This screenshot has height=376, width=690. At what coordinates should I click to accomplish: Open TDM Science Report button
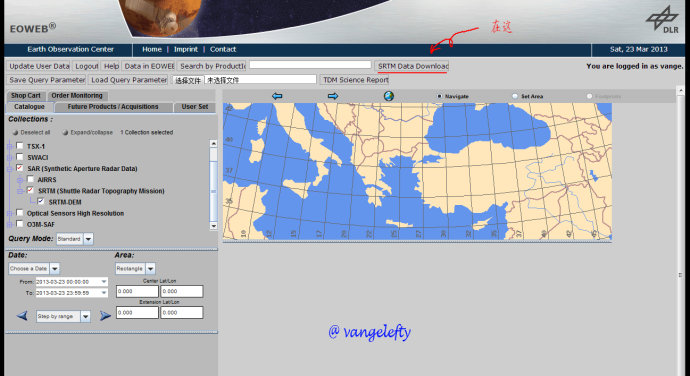(356, 80)
